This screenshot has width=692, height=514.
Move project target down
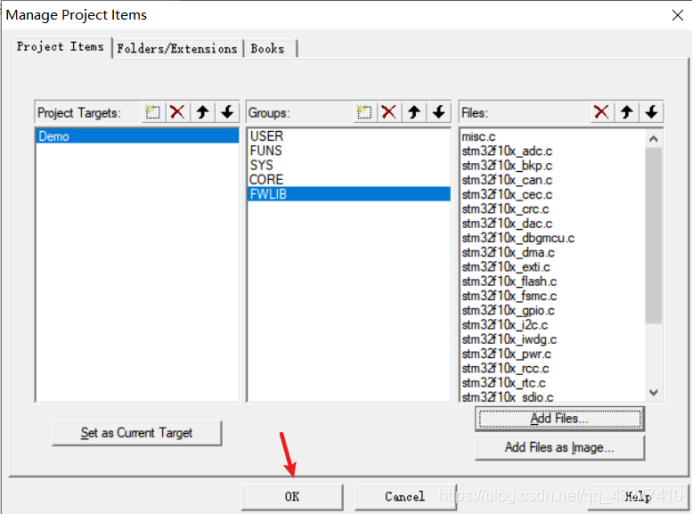tap(227, 112)
